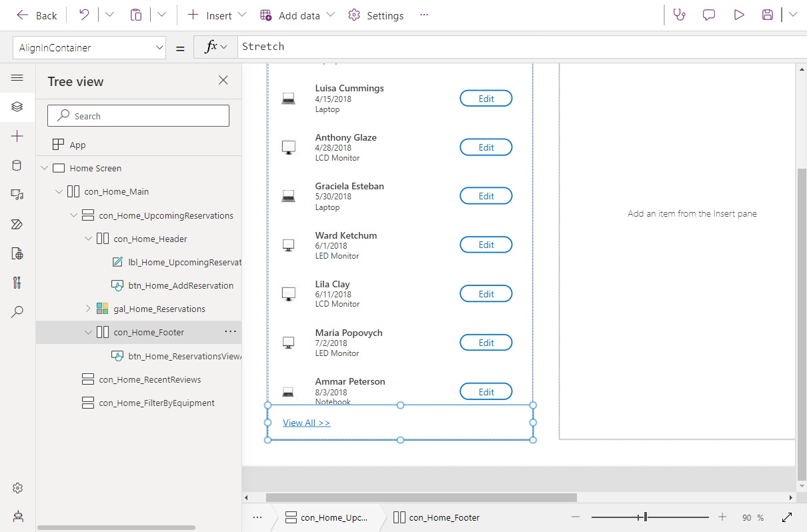Click Edit next to Anthony Glaze
Screen dimensions: 807x532
tap(486, 147)
